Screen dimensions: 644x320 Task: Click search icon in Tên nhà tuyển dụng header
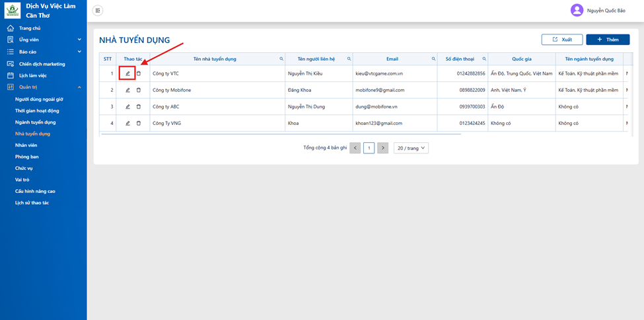pos(281,59)
